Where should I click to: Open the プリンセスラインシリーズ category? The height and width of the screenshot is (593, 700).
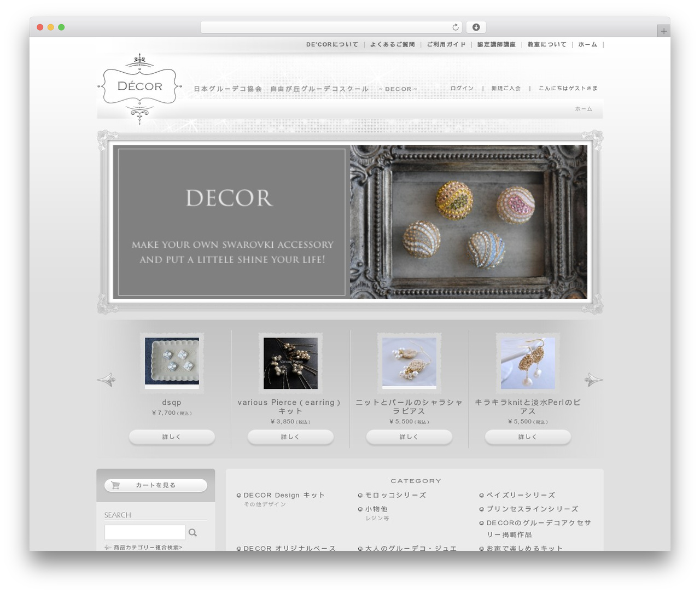(532, 509)
